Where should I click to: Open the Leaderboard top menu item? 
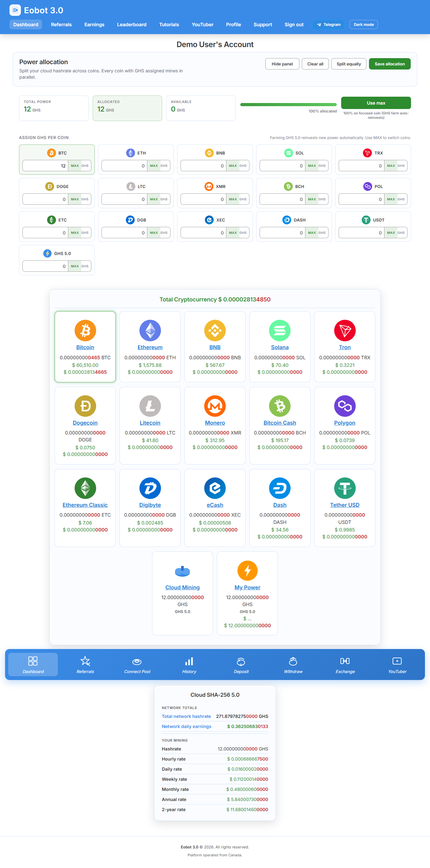pos(132,25)
